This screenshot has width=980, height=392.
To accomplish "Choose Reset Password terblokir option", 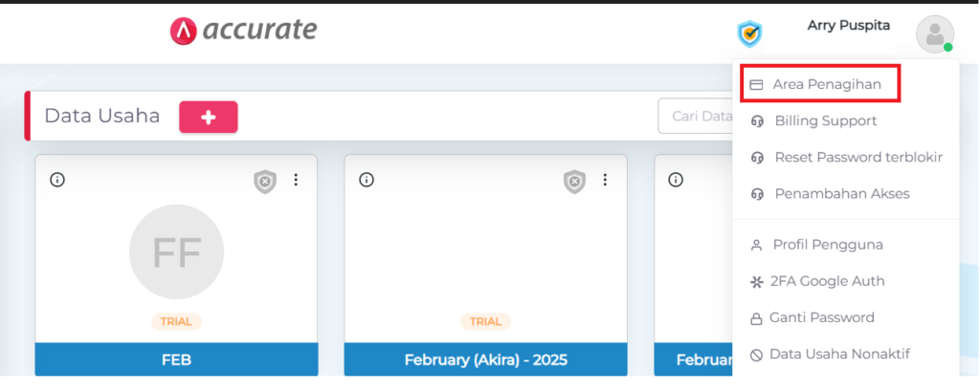I will point(857,157).
